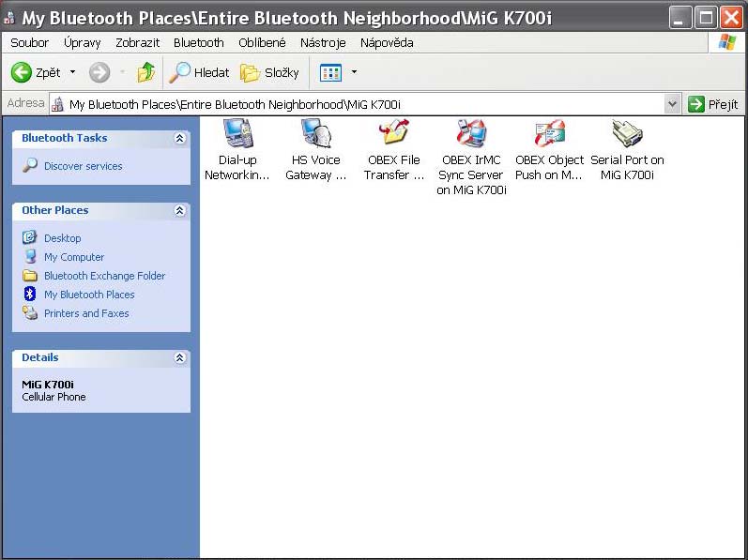748x560 pixels.
Task: Click the title bar window icon
Action: click(9, 18)
